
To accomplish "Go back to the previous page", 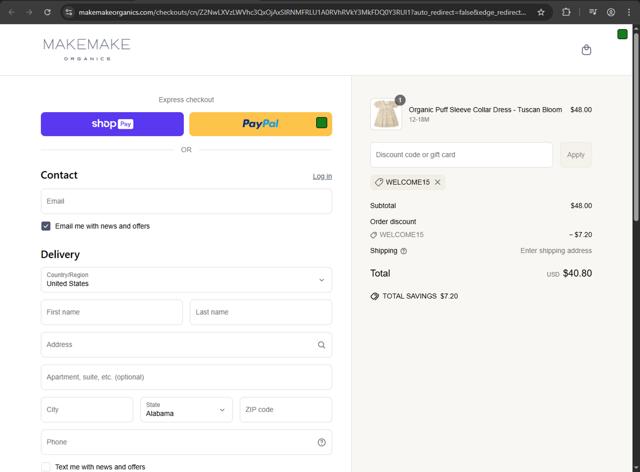I will click(10, 12).
